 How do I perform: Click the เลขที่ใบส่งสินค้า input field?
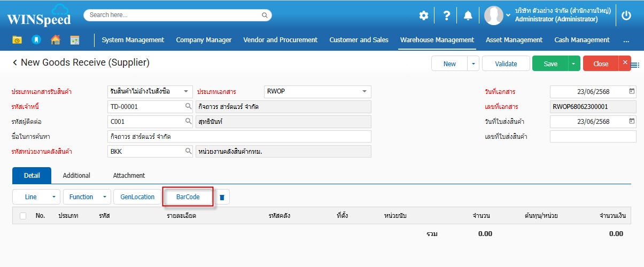tap(593, 137)
